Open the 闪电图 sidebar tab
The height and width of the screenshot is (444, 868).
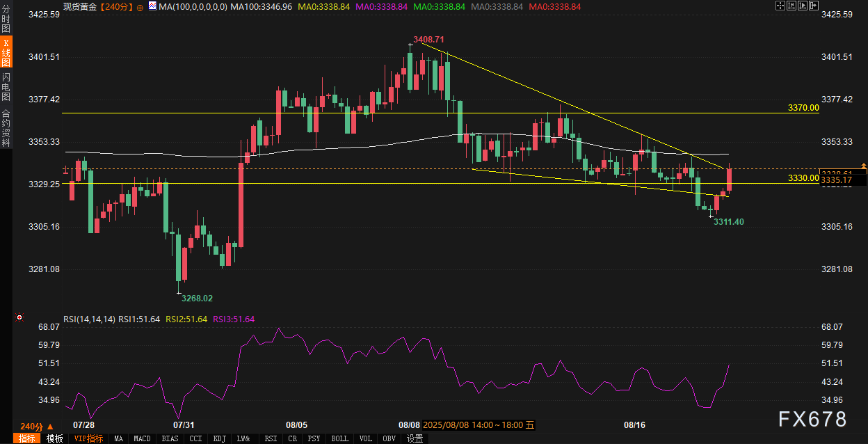6,87
